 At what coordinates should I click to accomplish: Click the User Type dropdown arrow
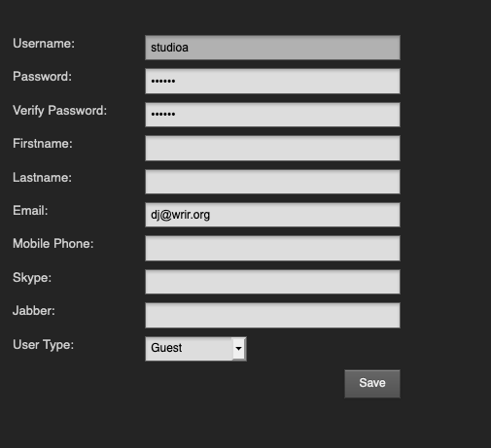click(x=238, y=349)
